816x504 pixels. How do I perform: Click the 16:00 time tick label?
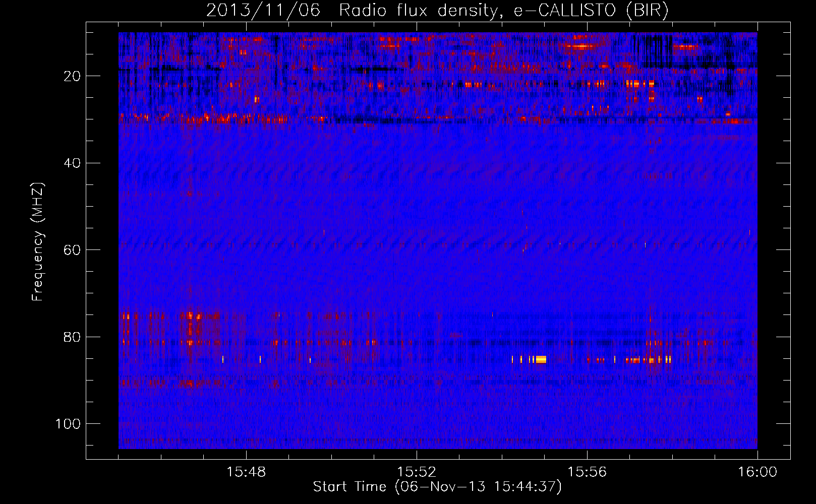pyautogui.click(x=757, y=472)
